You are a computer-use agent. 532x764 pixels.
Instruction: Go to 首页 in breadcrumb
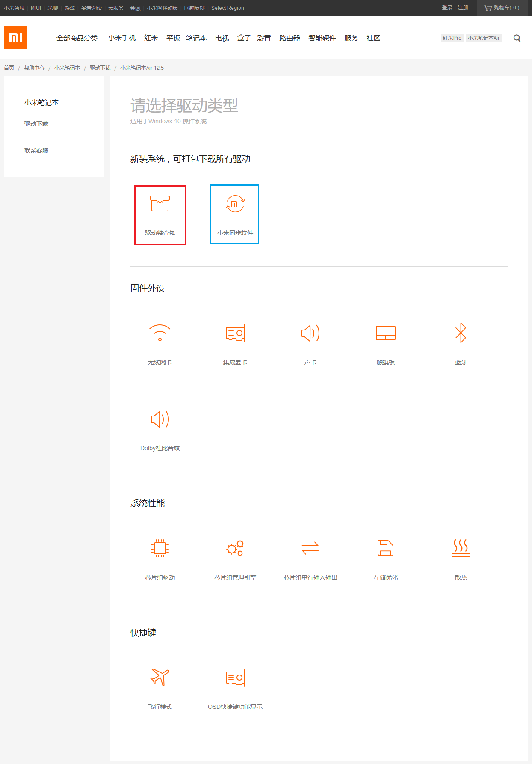tap(9, 68)
